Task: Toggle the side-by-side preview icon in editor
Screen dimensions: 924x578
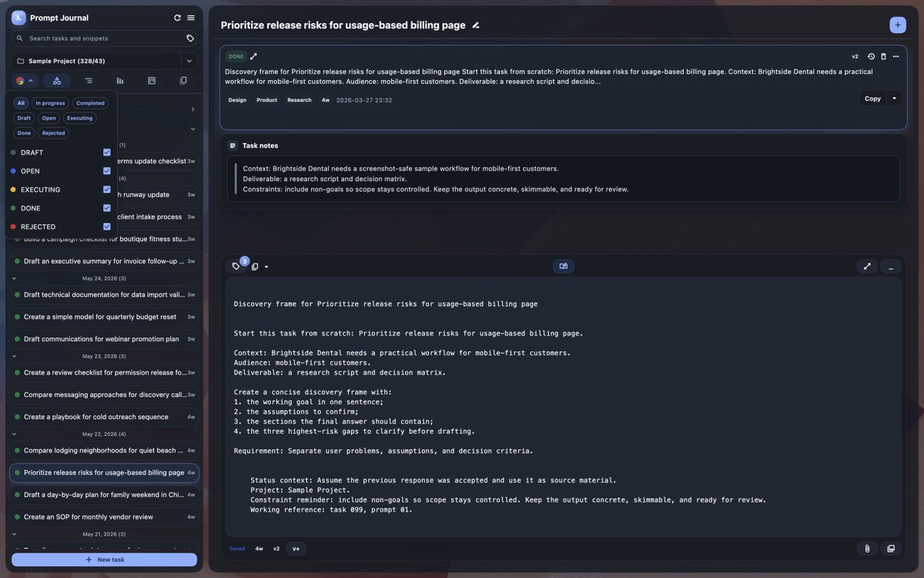Action: click(x=563, y=266)
